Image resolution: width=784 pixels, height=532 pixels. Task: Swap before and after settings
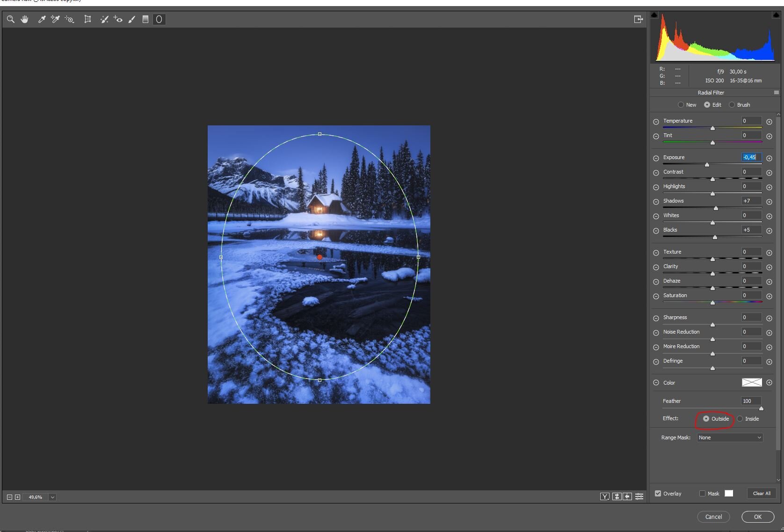[617, 497]
